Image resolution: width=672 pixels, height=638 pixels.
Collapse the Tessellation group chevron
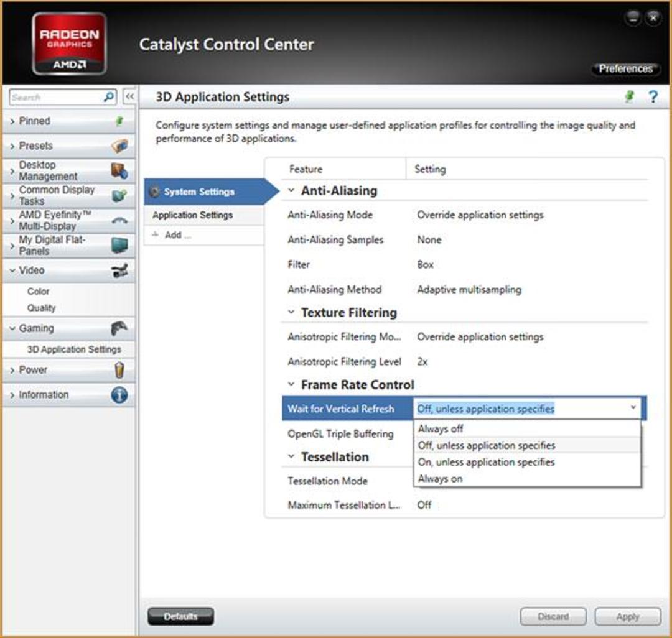tap(291, 456)
